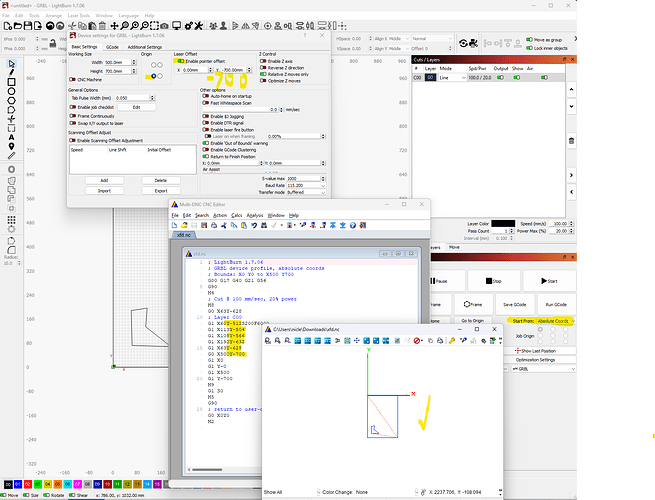Toggle Frame Continuously switch

coord(73,116)
